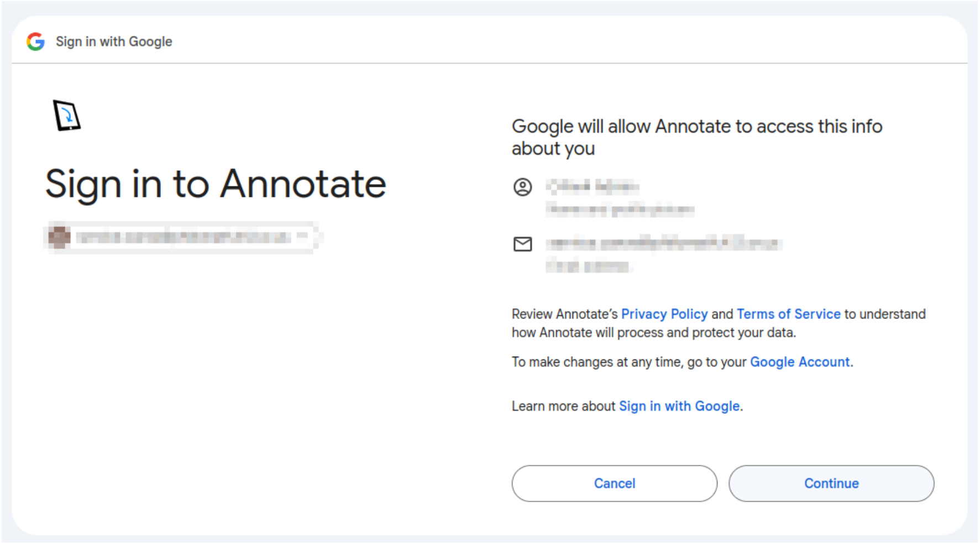Click the "Sign in with Google" header text
Screen dimensions: 980x543
[114, 41]
